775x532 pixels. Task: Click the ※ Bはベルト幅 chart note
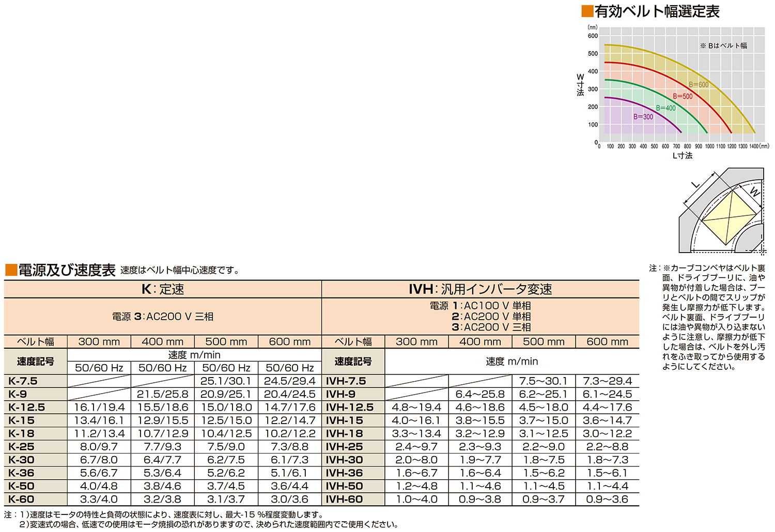[x=723, y=45]
